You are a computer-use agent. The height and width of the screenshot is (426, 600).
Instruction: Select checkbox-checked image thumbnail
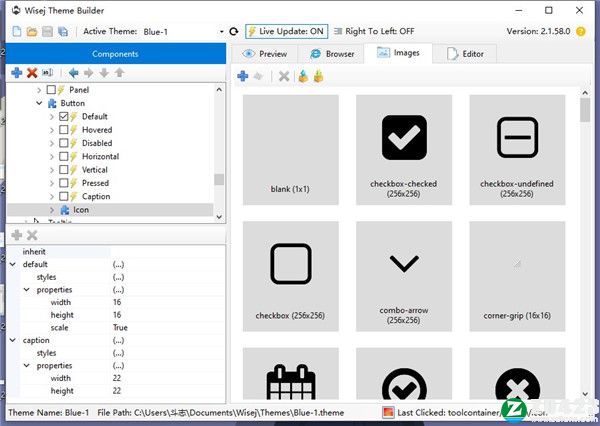(404, 150)
